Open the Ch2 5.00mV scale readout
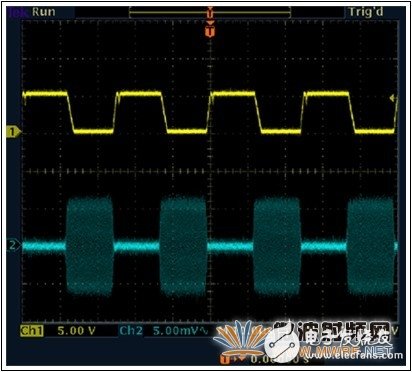Image resolution: width=412 pixels, height=372 pixels. [180, 331]
